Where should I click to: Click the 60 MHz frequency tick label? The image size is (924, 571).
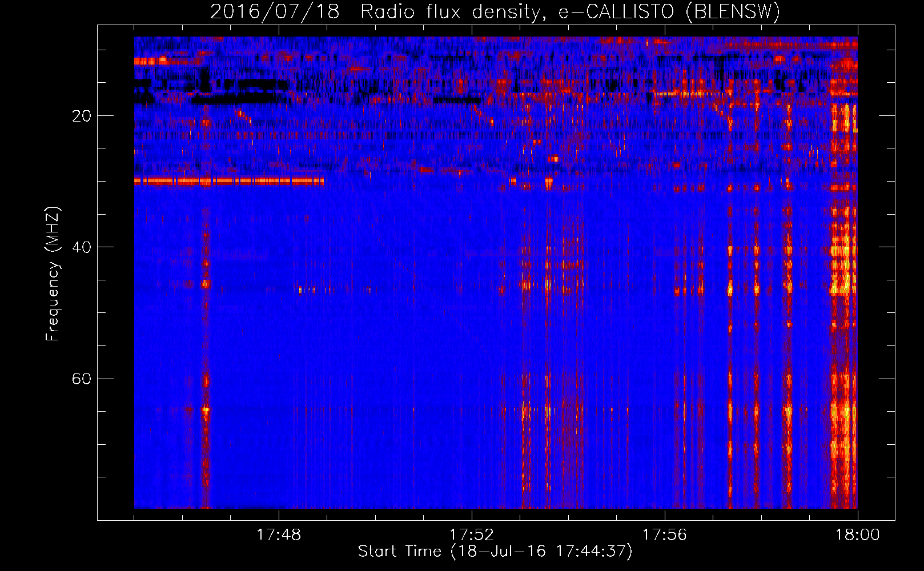coord(82,379)
